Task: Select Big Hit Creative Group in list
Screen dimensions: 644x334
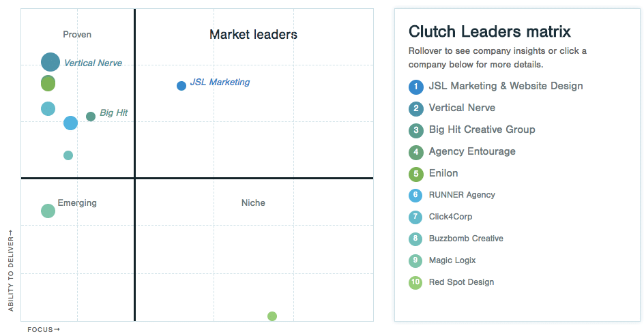Action: 482,130
